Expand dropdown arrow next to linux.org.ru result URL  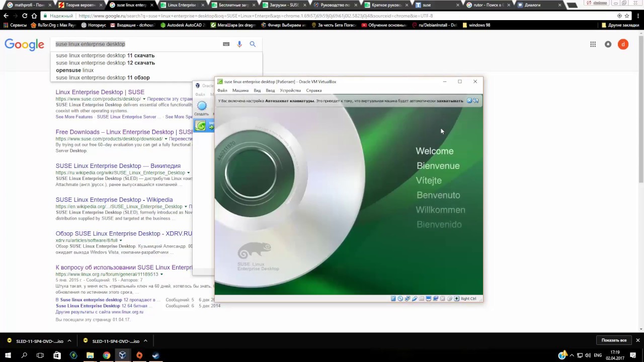(x=162, y=275)
